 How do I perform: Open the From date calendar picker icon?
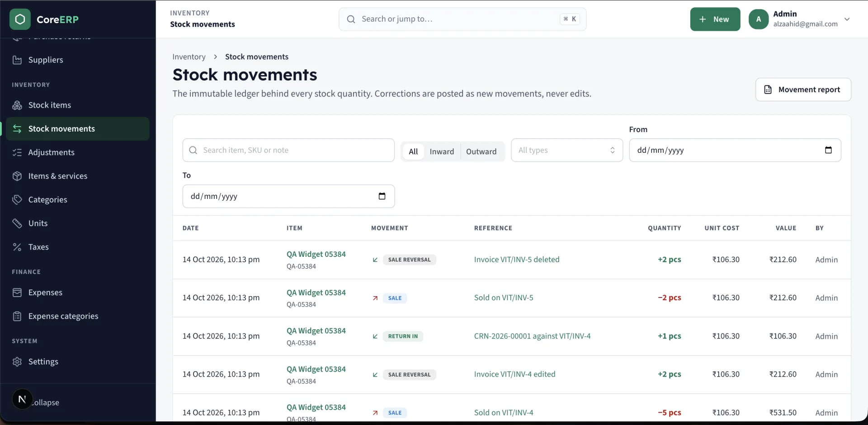828,150
